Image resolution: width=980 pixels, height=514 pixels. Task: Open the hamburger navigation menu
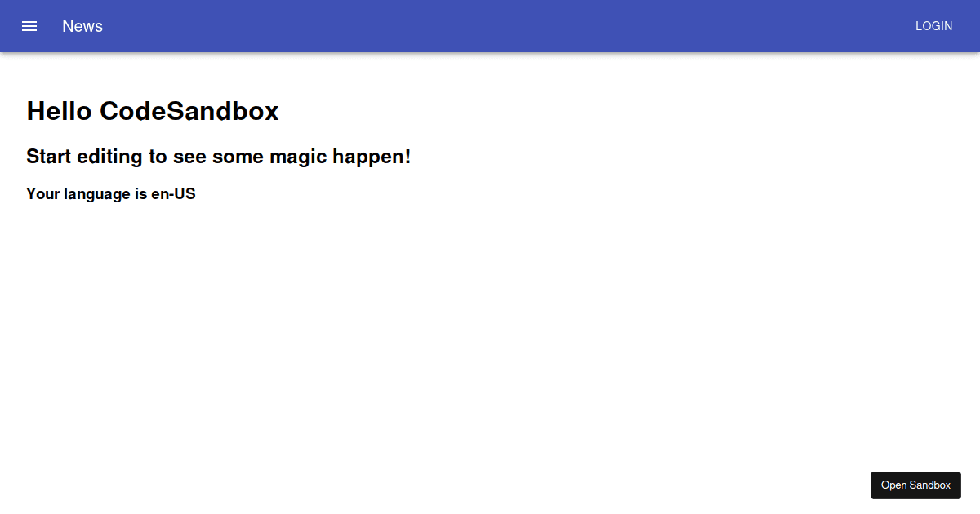coord(29,26)
